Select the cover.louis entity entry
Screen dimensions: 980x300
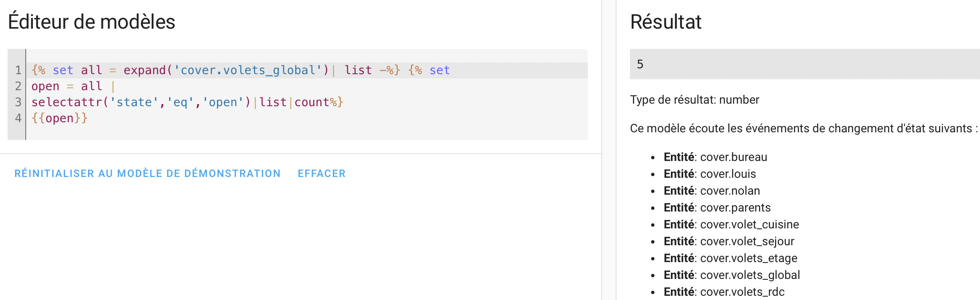tap(710, 174)
